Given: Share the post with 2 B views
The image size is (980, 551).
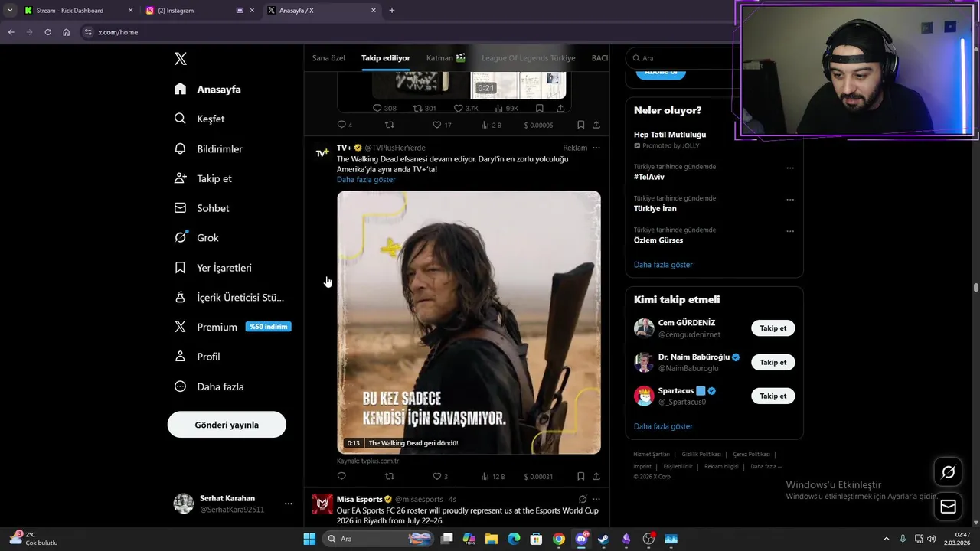Looking at the screenshot, I should point(596,125).
